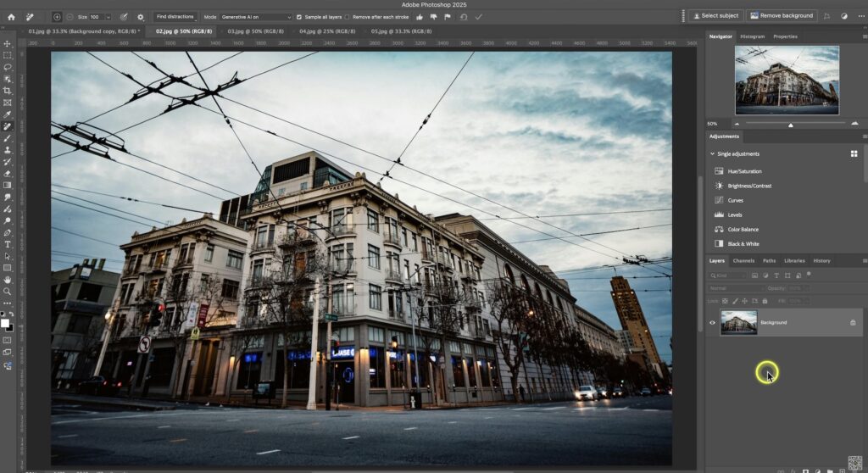Toggle layer filtering on or off

click(x=809, y=274)
